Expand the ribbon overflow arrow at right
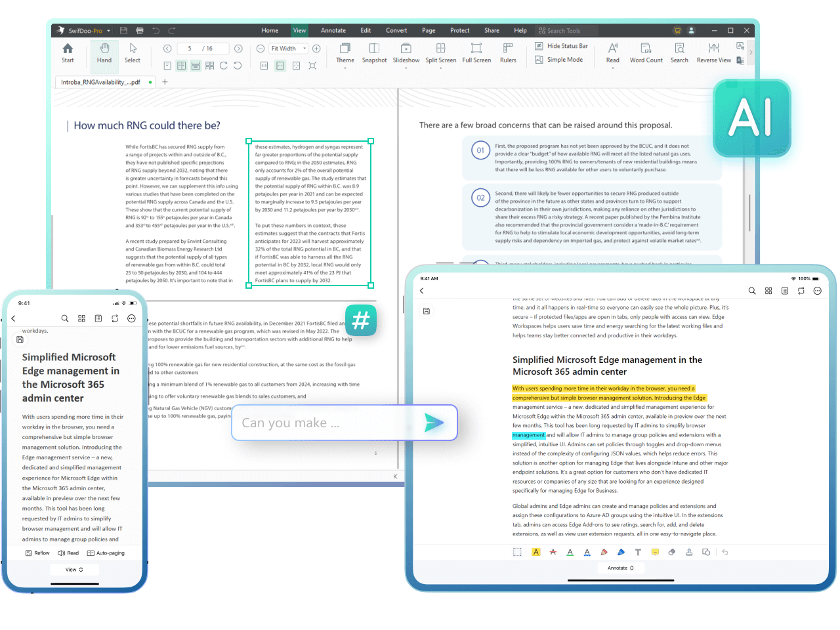This screenshot has height=630, width=840. [751, 52]
